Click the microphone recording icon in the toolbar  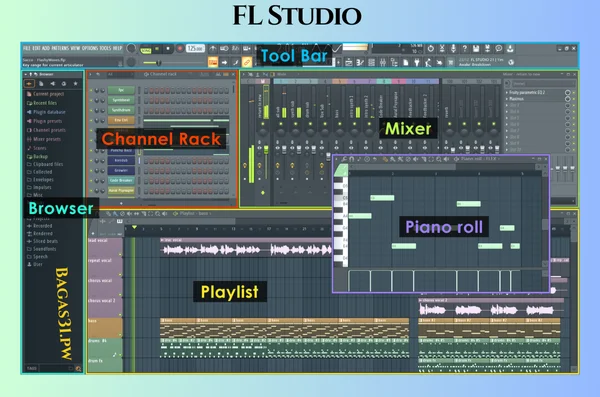click(x=453, y=49)
